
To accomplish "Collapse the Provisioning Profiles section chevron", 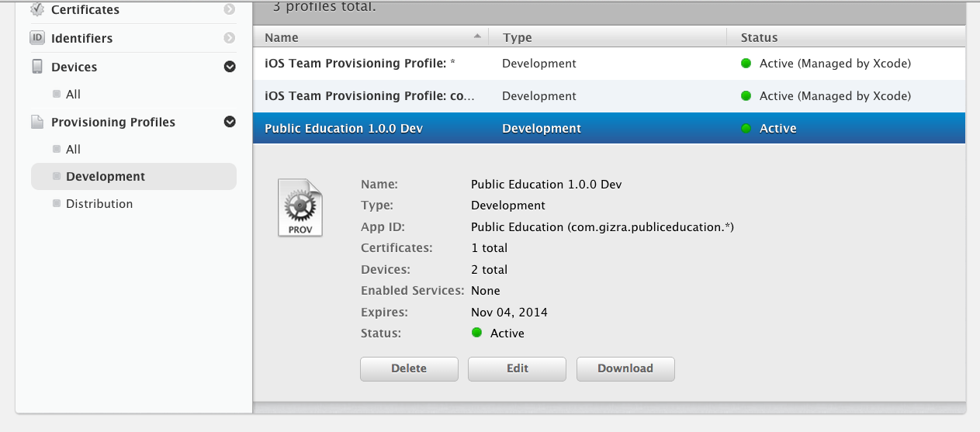I will [x=230, y=122].
